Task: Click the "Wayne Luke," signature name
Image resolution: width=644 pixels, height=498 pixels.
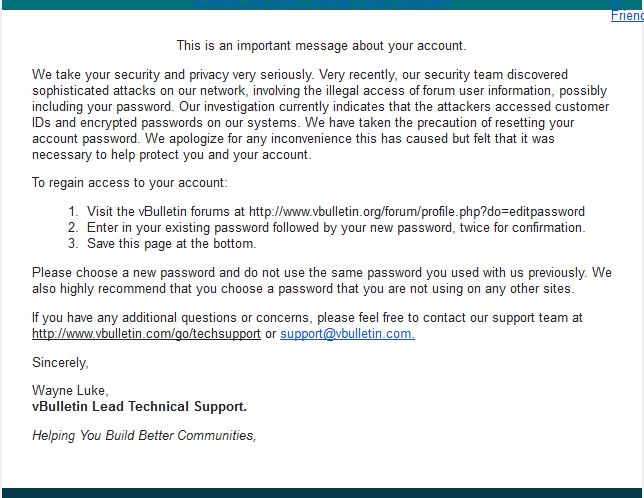Action: click(x=67, y=391)
